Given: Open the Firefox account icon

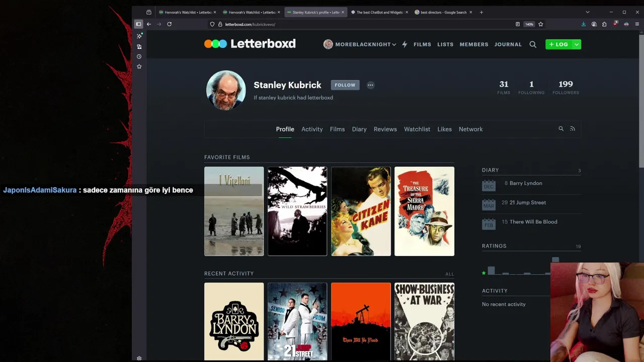Looking at the screenshot, I should (x=594, y=24).
